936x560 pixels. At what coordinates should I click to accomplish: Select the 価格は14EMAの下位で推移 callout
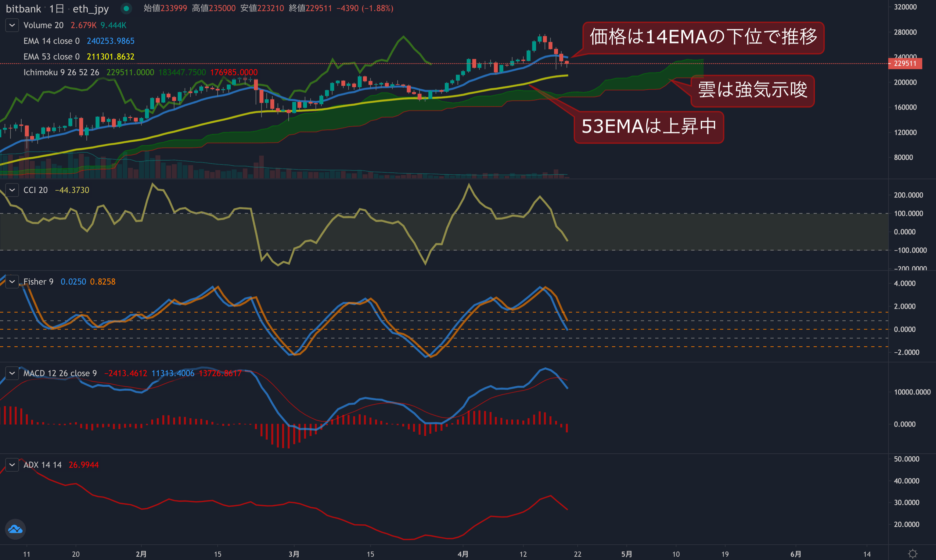(703, 37)
